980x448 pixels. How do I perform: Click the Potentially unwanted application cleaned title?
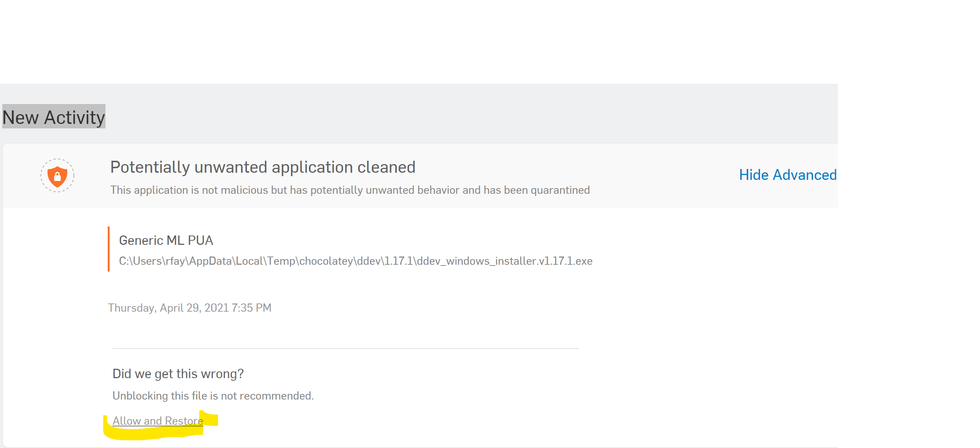click(x=262, y=167)
